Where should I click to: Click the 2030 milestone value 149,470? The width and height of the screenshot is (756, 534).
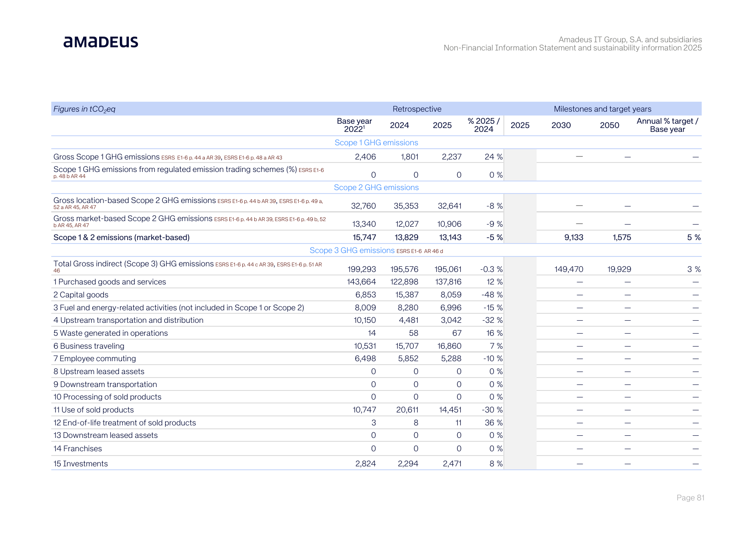coord(569,269)
